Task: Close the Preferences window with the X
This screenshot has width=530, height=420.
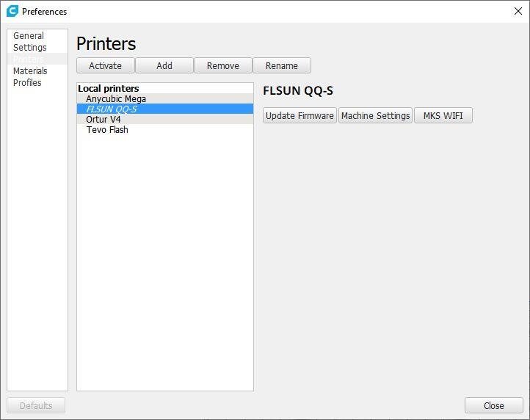Action: point(518,11)
